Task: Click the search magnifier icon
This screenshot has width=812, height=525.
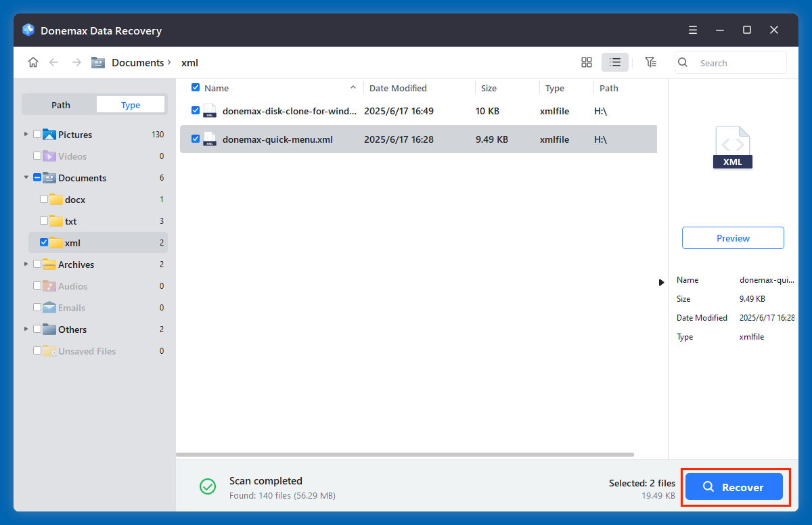Action: coord(682,62)
